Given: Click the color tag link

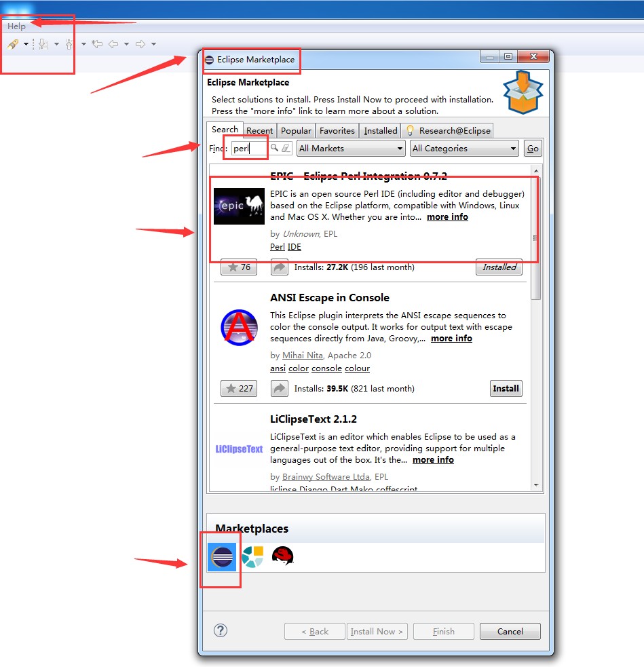Looking at the screenshot, I should pos(299,368).
